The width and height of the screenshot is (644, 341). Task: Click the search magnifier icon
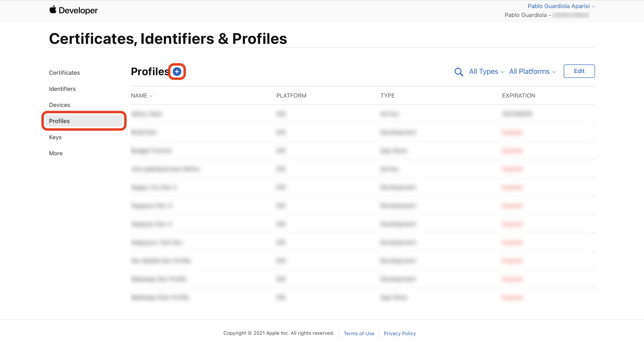458,72
